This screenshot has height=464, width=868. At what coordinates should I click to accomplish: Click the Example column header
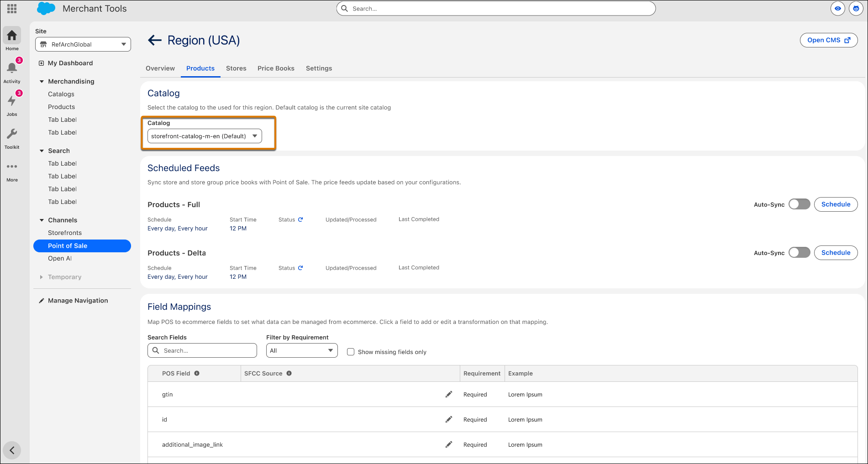(521, 373)
